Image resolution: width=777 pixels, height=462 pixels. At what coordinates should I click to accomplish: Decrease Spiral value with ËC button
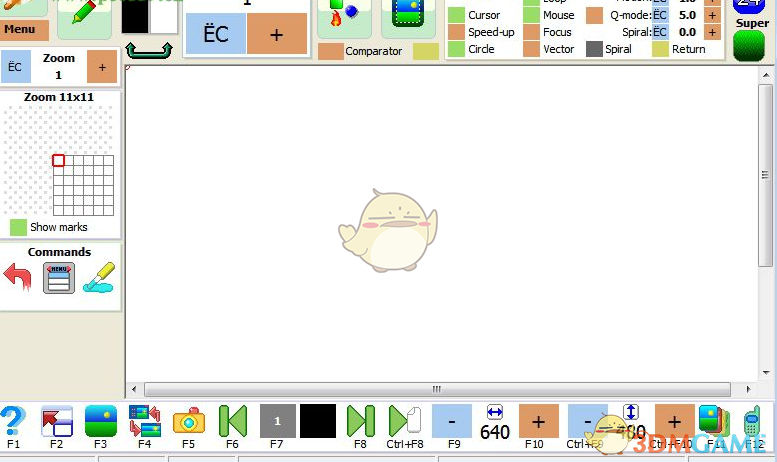[660, 32]
